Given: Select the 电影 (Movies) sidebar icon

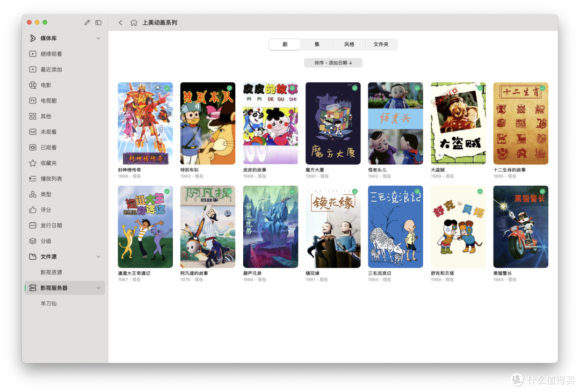Looking at the screenshot, I should (33, 85).
